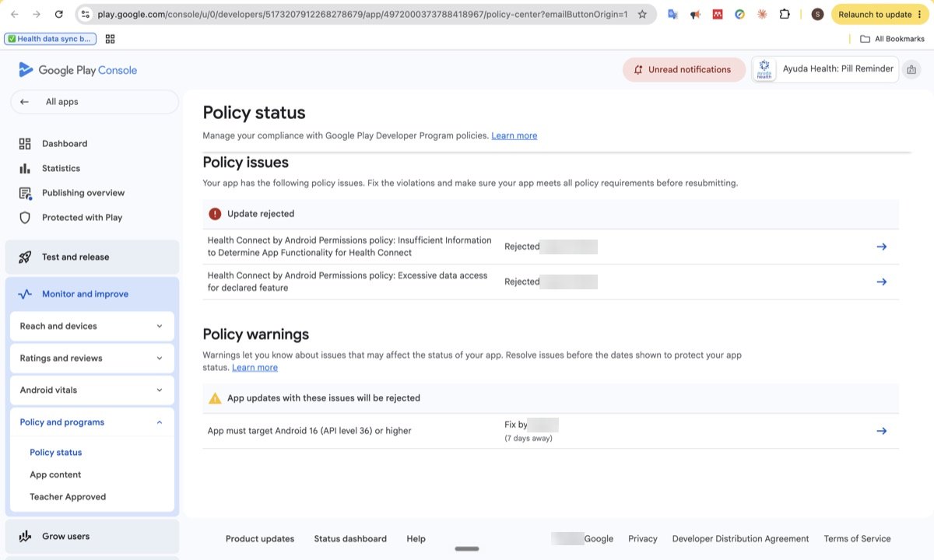Click the Google Play Console logo
The image size is (934, 560).
78,70
